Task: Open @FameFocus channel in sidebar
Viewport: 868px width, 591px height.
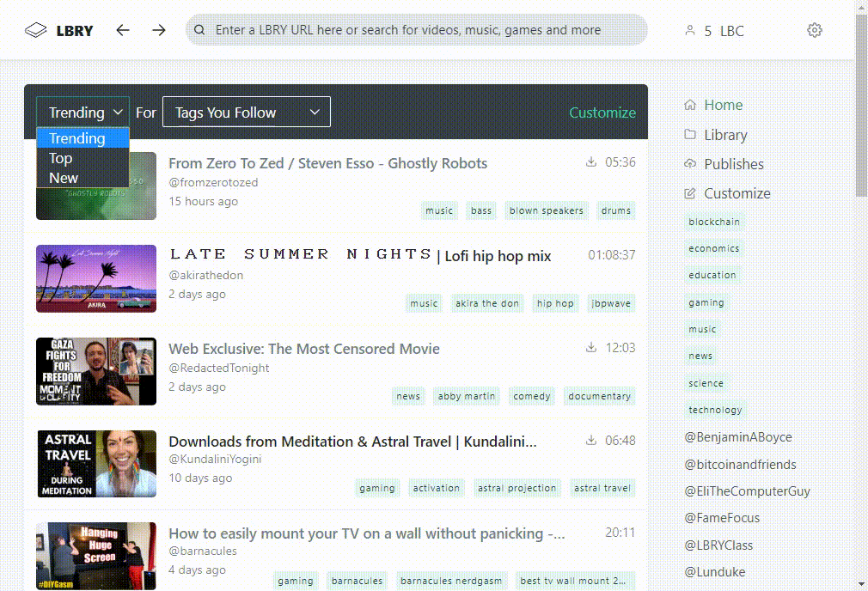Action: tap(722, 518)
